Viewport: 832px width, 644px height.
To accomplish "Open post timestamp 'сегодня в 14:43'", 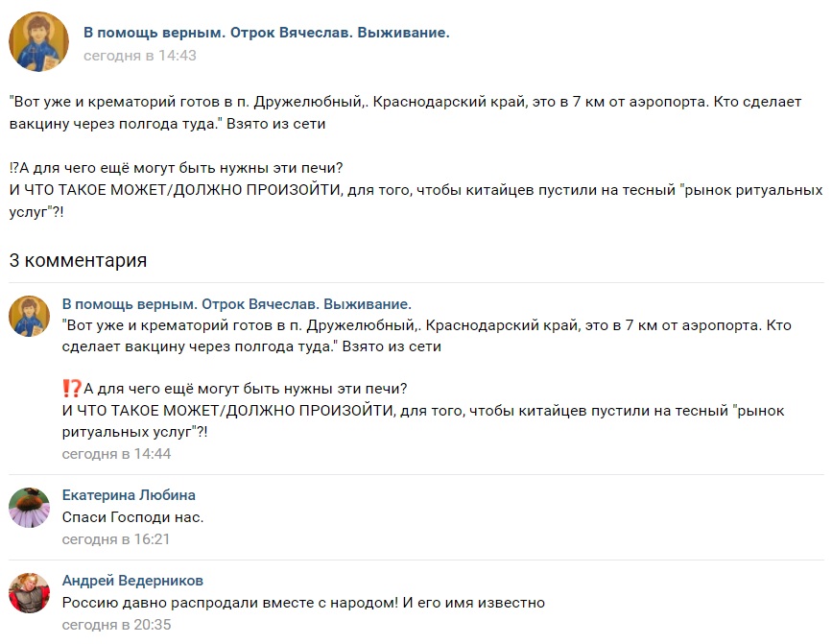I will pyautogui.click(x=139, y=55).
